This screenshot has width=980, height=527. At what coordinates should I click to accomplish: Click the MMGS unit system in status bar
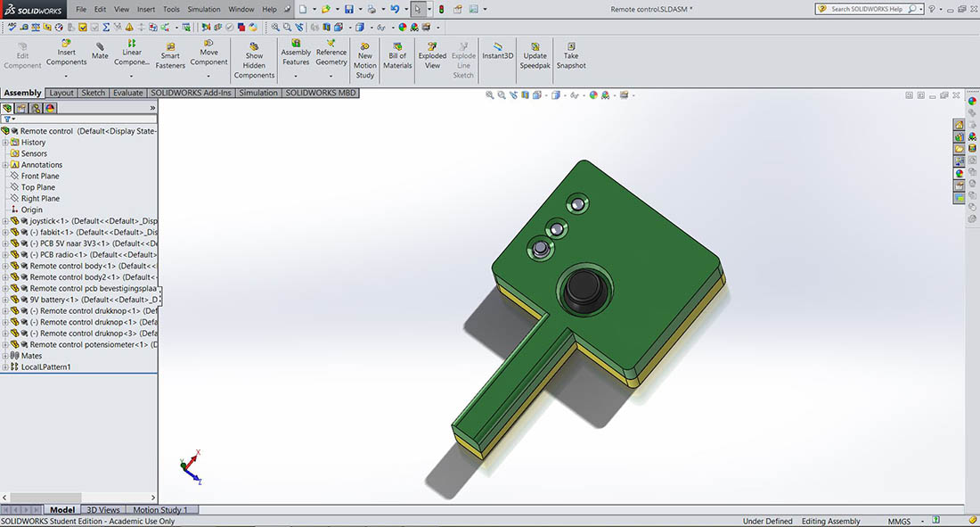click(x=899, y=521)
